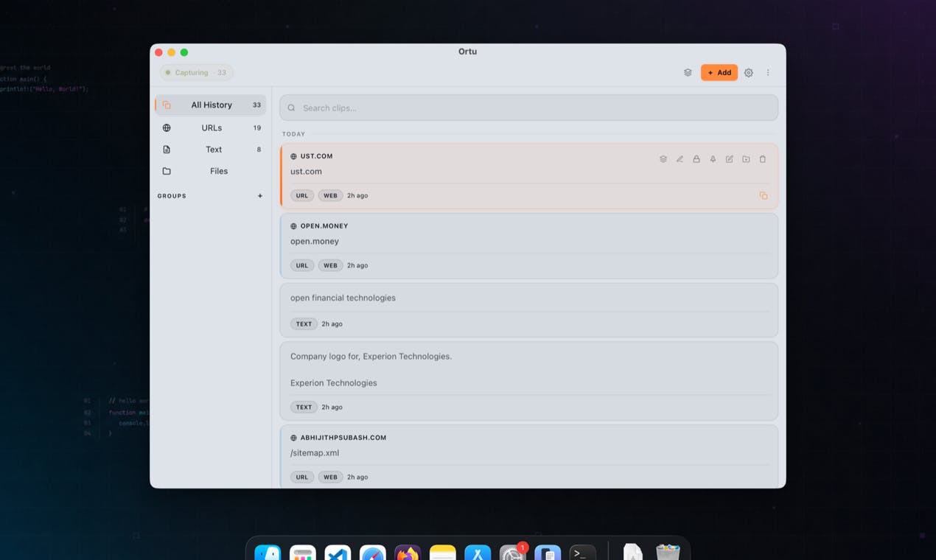The height and width of the screenshot is (560, 936).
Task: Open Finder from the dock
Action: pyautogui.click(x=268, y=553)
